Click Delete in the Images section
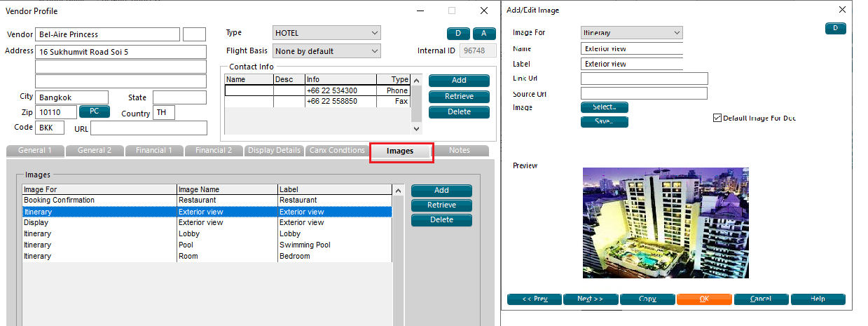This screenshot has width=868, height=326. pyautogui.click(x=441, y=220)
